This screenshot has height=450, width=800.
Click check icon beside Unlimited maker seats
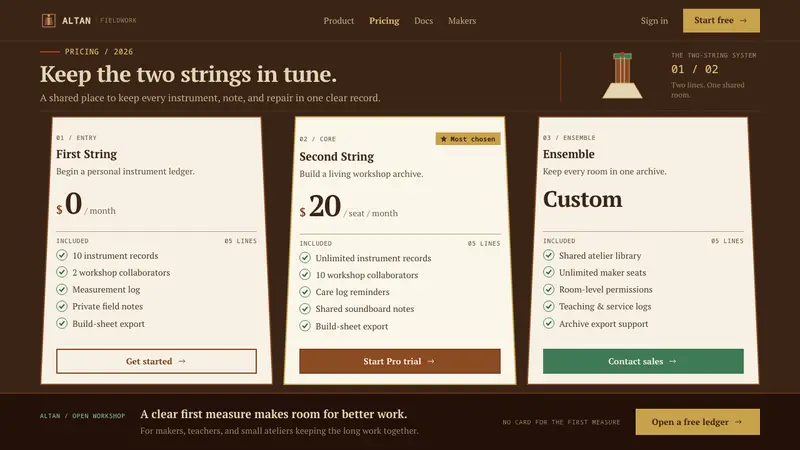tap(548, 272)
